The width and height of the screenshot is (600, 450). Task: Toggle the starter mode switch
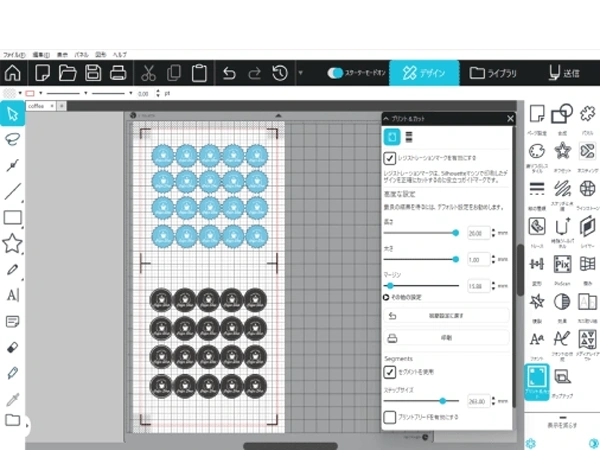[x=336, y=73]
